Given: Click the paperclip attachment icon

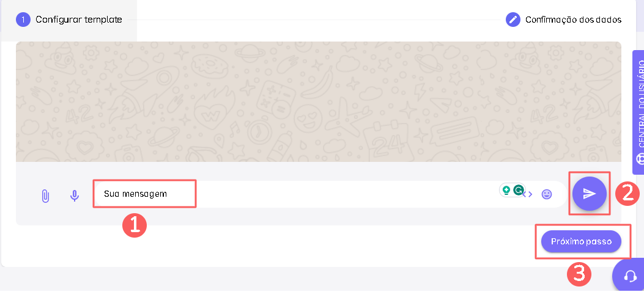Looking at the screenshot, I should click(x=45, y=195).
